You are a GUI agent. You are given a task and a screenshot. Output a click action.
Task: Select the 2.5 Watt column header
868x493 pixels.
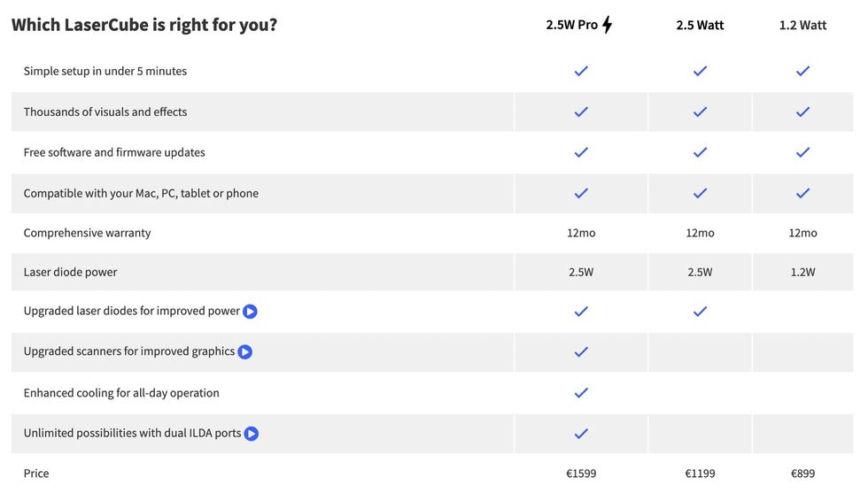700,26
